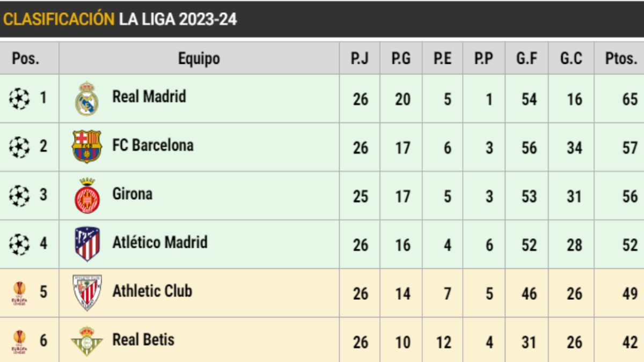Click Champions League icon beside position 1
The height and width of the screenshot is (362, 644).
pyautogui.click(x=20, y=99)
